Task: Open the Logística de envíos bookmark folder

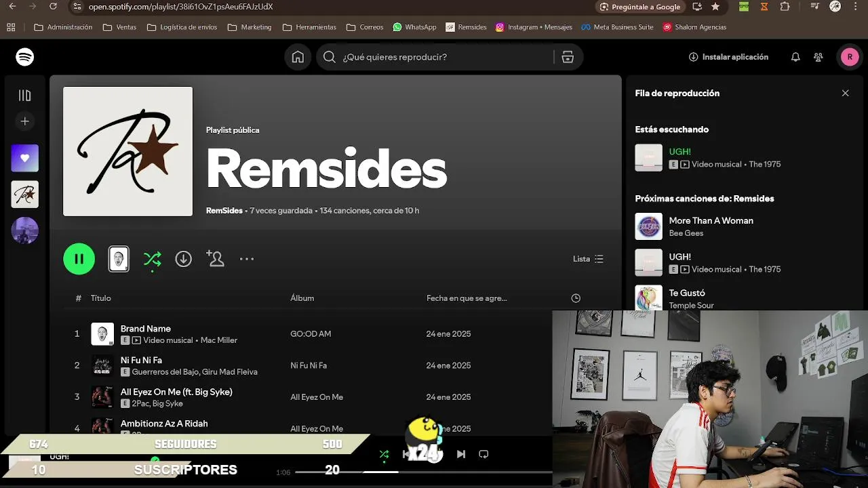Action: pyautogui.click(x=182, y=27)
